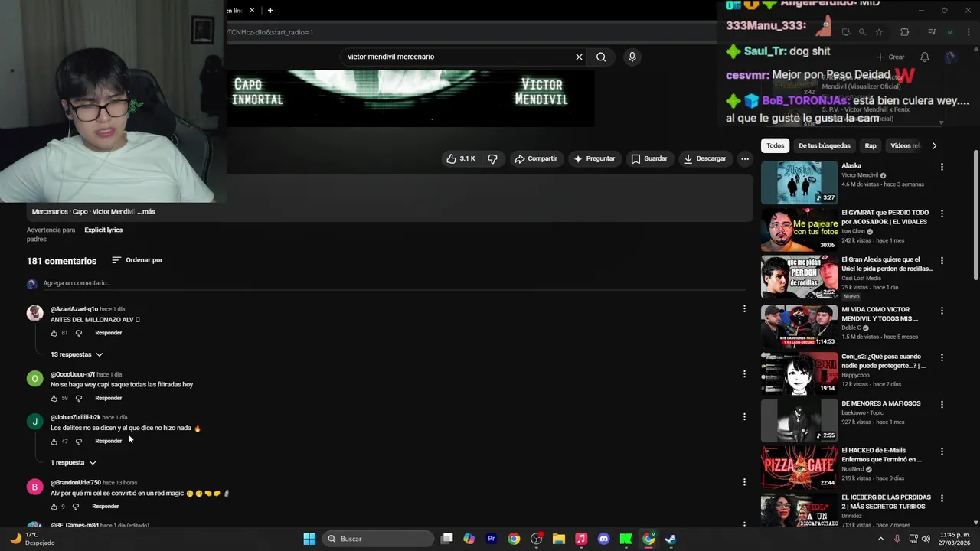Dislike the AzaelAzael-q1o comment
Image resolution: width=980 pixels, height=551 pixels.
click(78, 333)
